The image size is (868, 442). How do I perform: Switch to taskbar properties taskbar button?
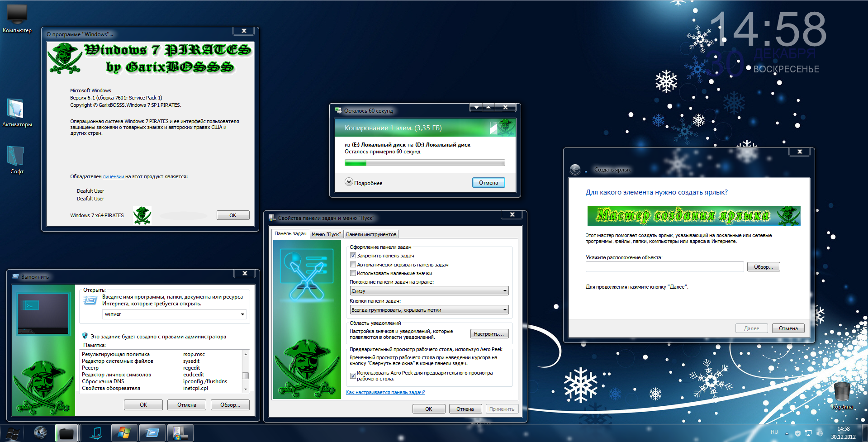coord(180,433)
